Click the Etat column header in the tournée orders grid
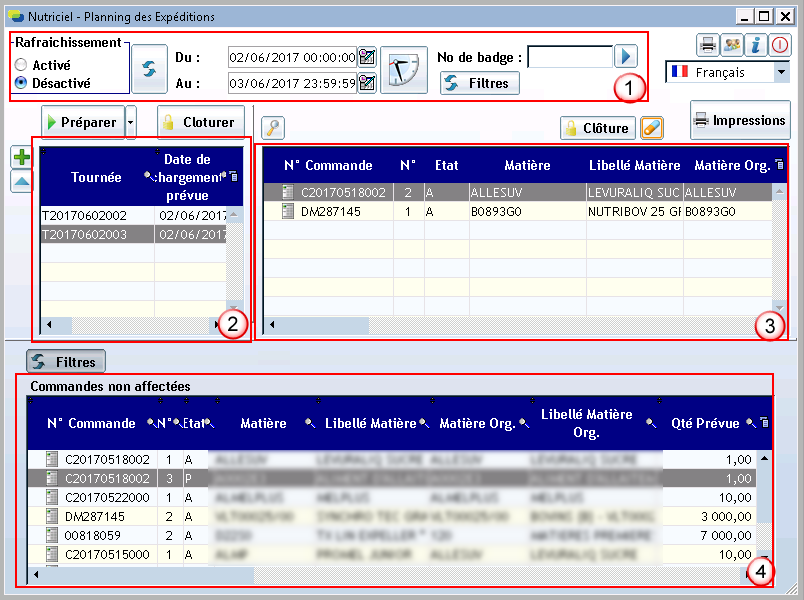 pos(447,165)
